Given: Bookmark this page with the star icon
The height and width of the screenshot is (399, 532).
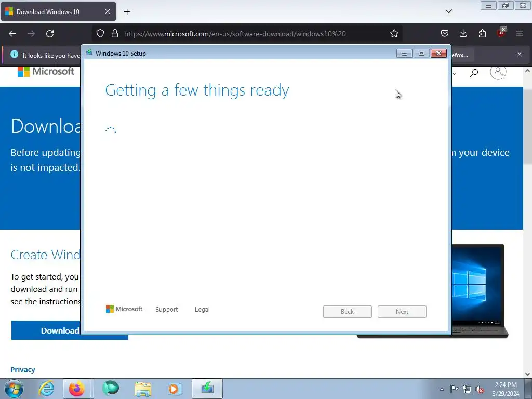Looking at the screenshot, I should pyautogui.click(x=394, y=34).
